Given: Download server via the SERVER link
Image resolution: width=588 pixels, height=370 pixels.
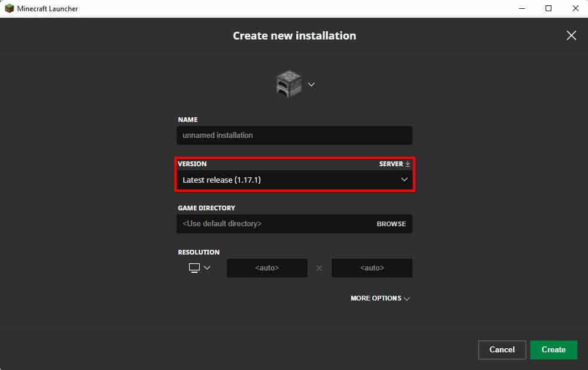Looking at the screenshot, I should [395, 164].
